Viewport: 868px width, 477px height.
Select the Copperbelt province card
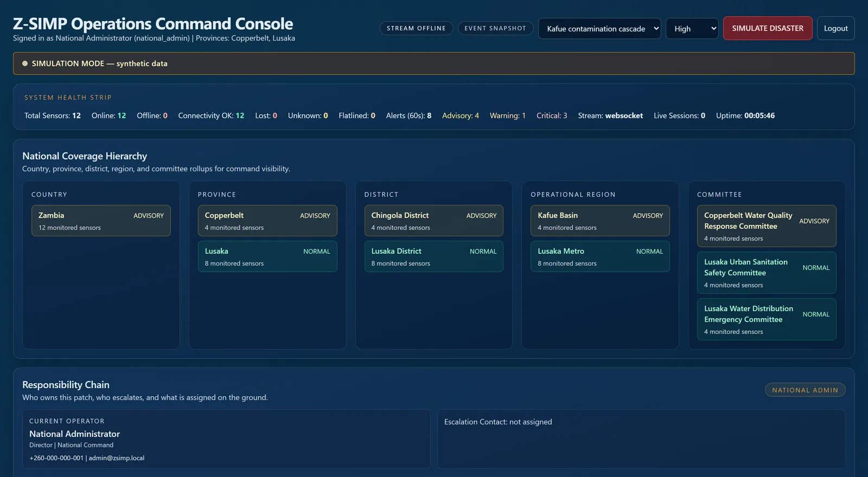click(267, 221)
